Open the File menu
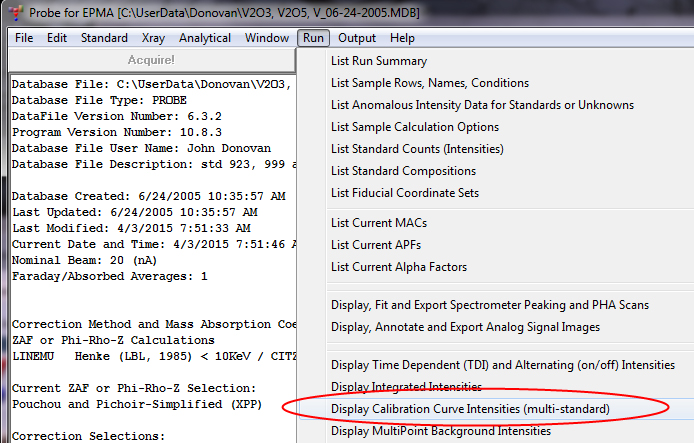The height and width of the screenshot is (443, 694). [24, 38]
